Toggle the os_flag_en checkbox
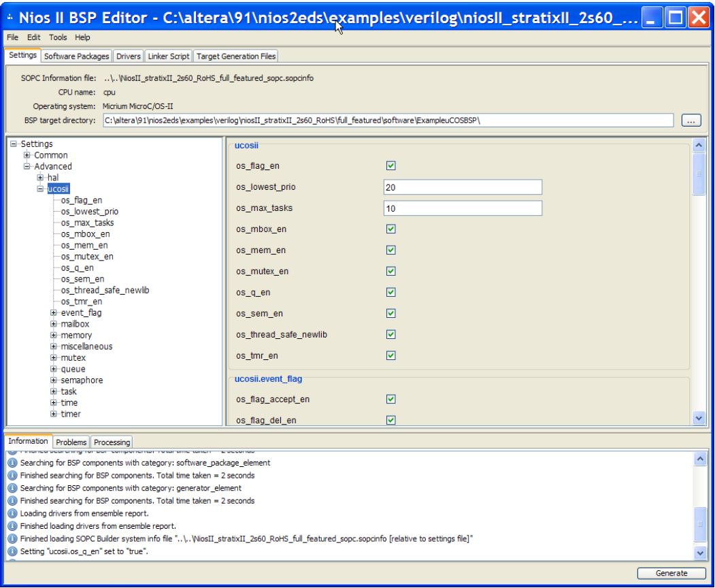This screenshot has width=715, height=588. point(391,165)
